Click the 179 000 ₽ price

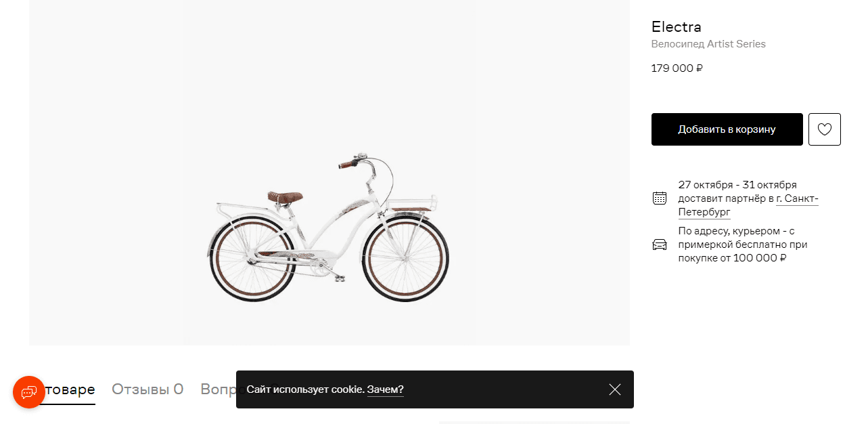click(x=677, y=68)
